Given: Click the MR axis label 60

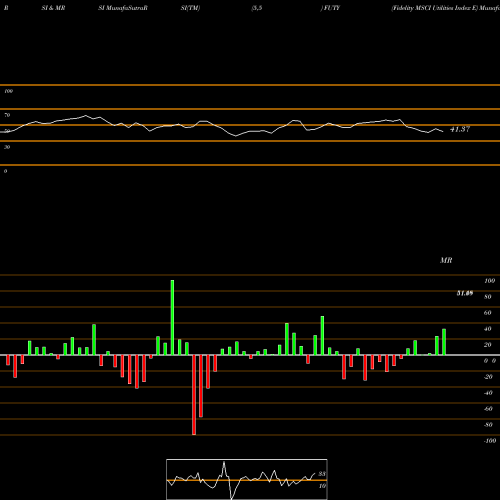Looking at the screenshot, I should click(488, 313).
